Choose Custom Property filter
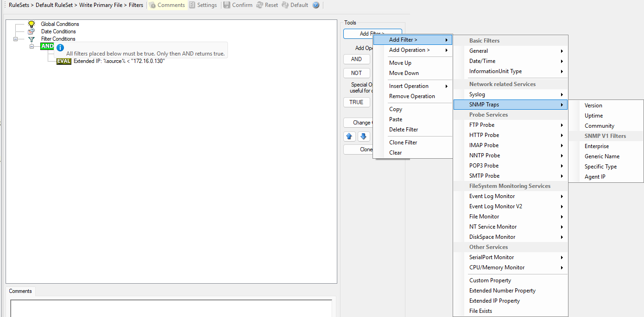The width and height of the screenshot is (644, 317). click(511, 280)
